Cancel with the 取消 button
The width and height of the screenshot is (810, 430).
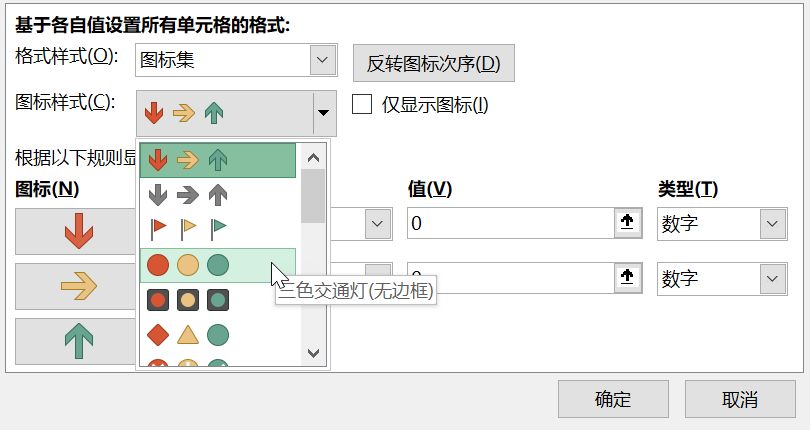pos(739,399)
